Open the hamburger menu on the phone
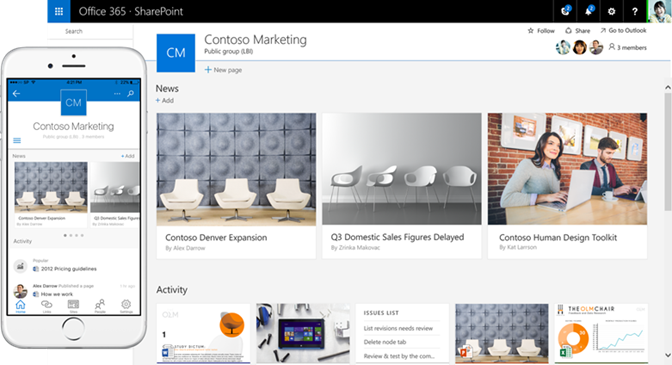This screenshot has width=672, height=365. coord(17,141)
